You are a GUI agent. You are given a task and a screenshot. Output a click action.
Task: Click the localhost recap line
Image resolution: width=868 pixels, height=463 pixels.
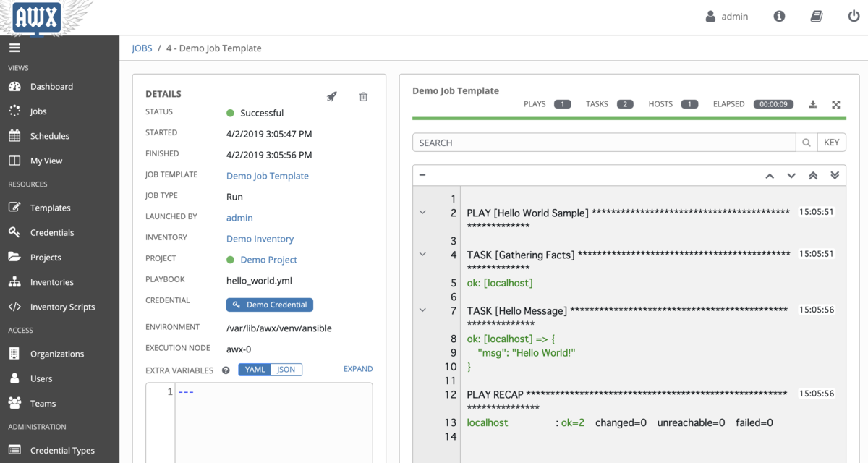(x=620, y=422)
